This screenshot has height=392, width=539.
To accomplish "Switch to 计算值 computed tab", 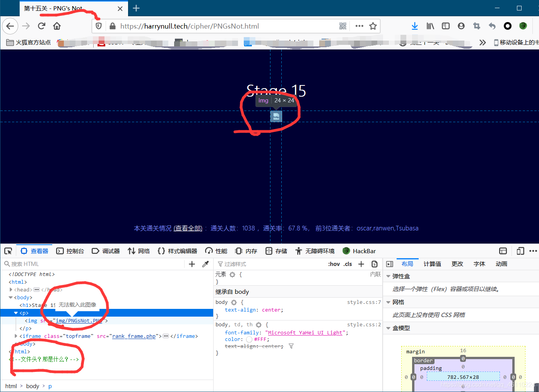I will (432, 264).
